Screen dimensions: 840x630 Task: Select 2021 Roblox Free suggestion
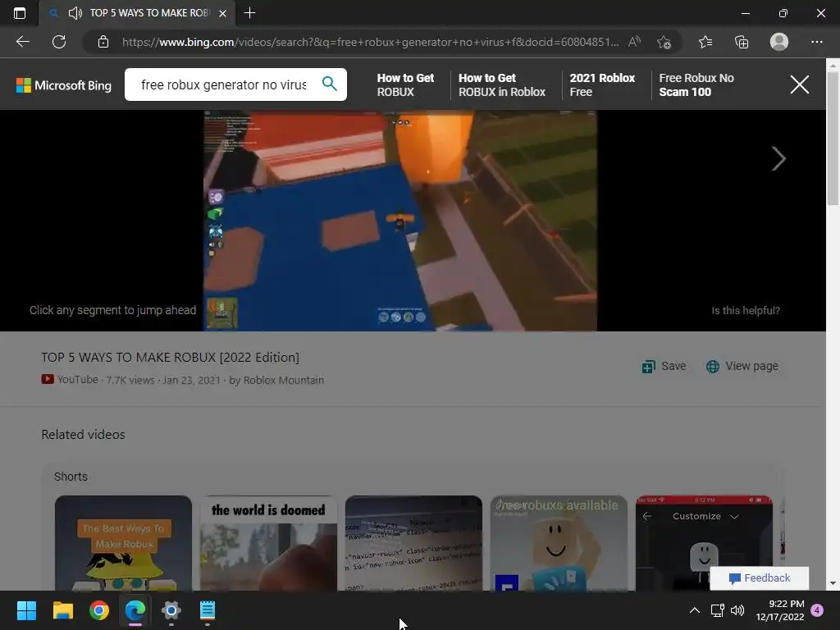pos(601,84)
